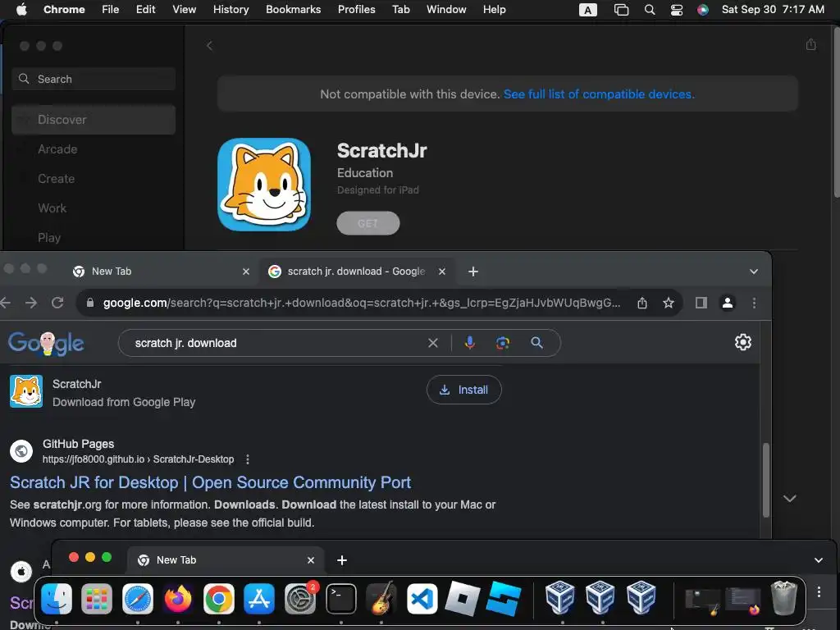Expand chevron below App Store content
840x630 pixels.
point(789,498)
